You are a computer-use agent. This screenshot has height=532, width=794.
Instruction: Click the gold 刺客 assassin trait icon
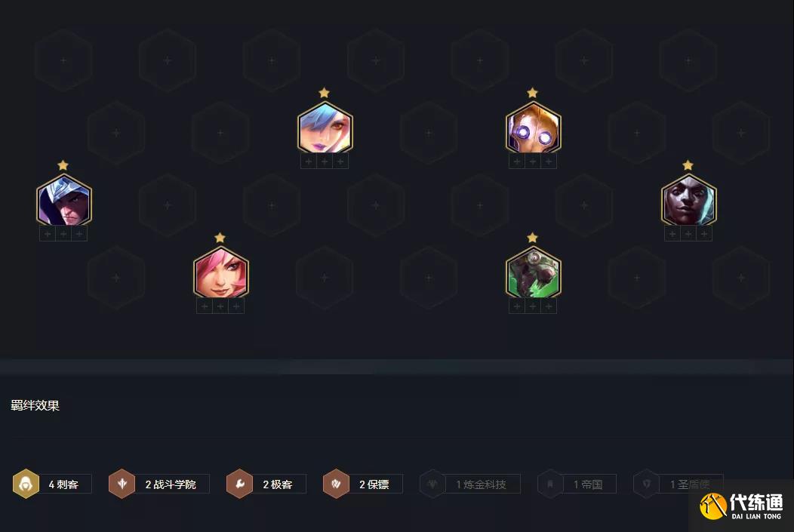pyautogui.click(x=26, y=484)
